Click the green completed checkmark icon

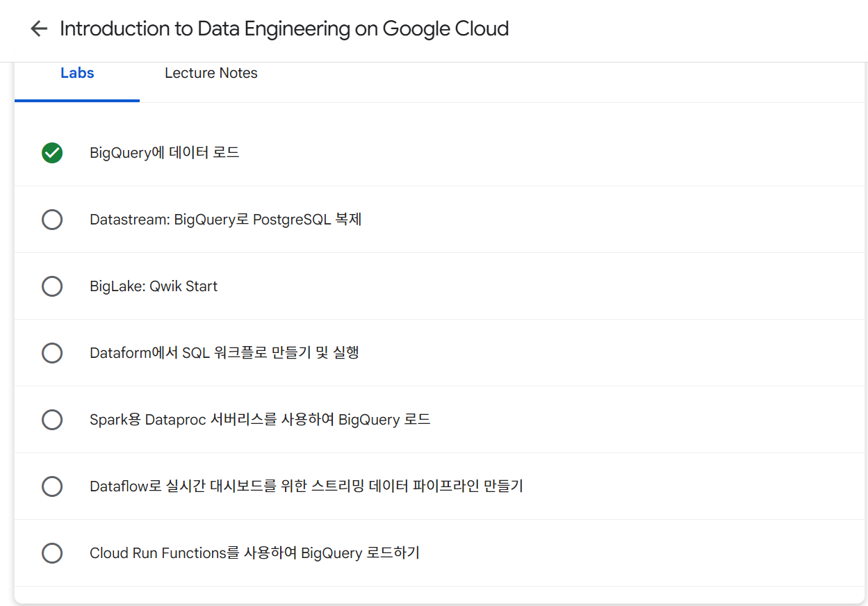52,153
